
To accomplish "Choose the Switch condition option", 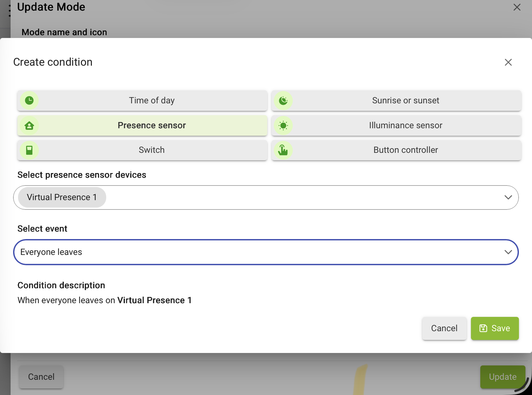I will tap(142, 150).
